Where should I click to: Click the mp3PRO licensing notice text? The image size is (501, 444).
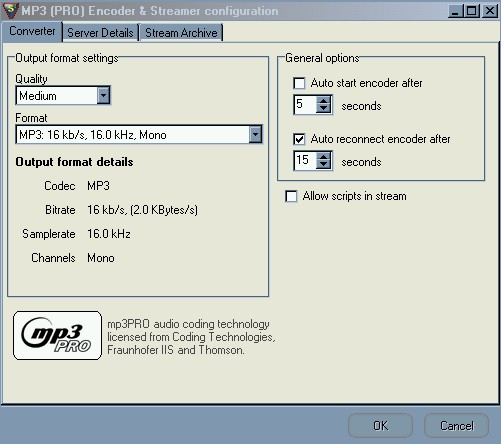pyautogui.click(x=191, y=337)
